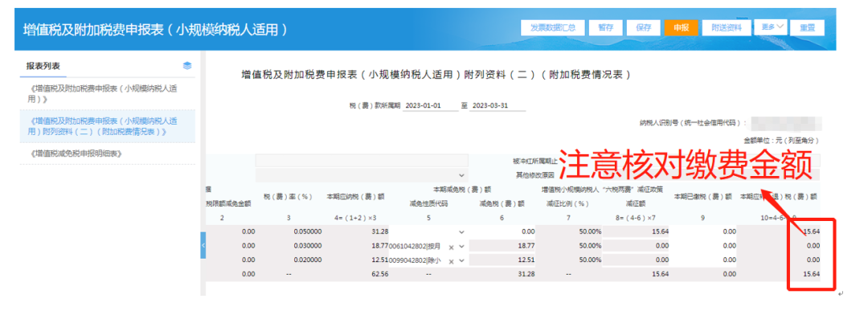Submit with the orange 申报 button
The width and height of the screenshot is (868, 311).
(682, 27)
